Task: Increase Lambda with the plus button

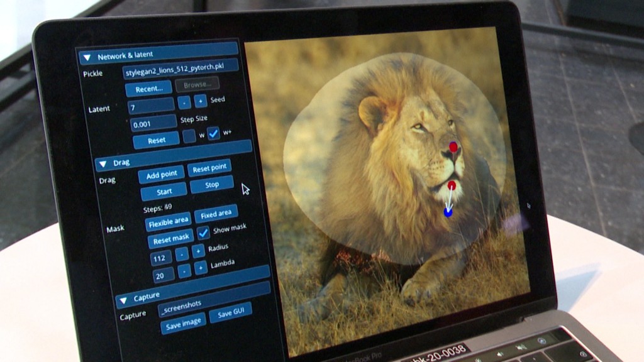Action: tap(201, 268)
